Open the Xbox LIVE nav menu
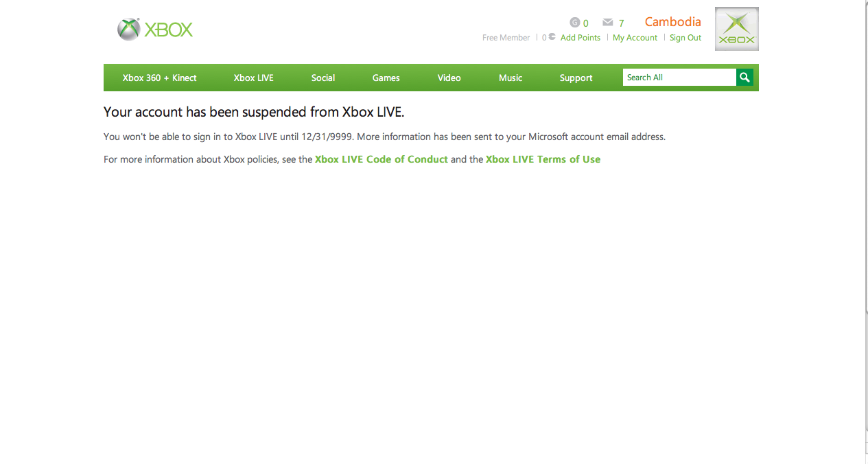 (253, 78)
